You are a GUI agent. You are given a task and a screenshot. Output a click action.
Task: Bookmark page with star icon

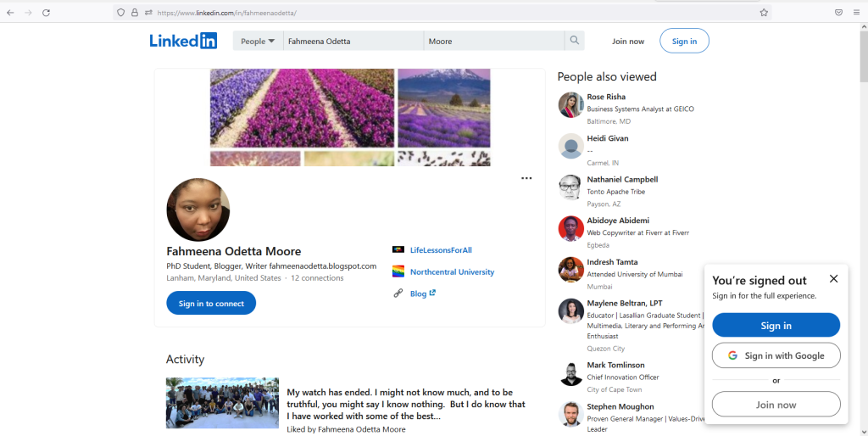[x=764, y=13]
